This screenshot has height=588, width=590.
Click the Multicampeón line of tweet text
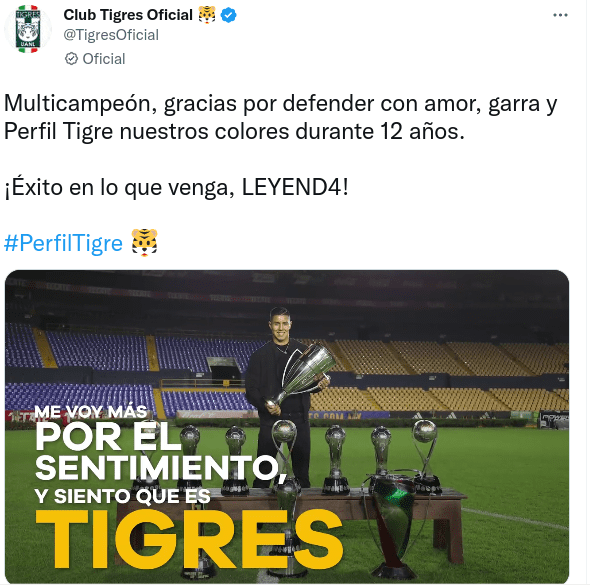point(280,104)
